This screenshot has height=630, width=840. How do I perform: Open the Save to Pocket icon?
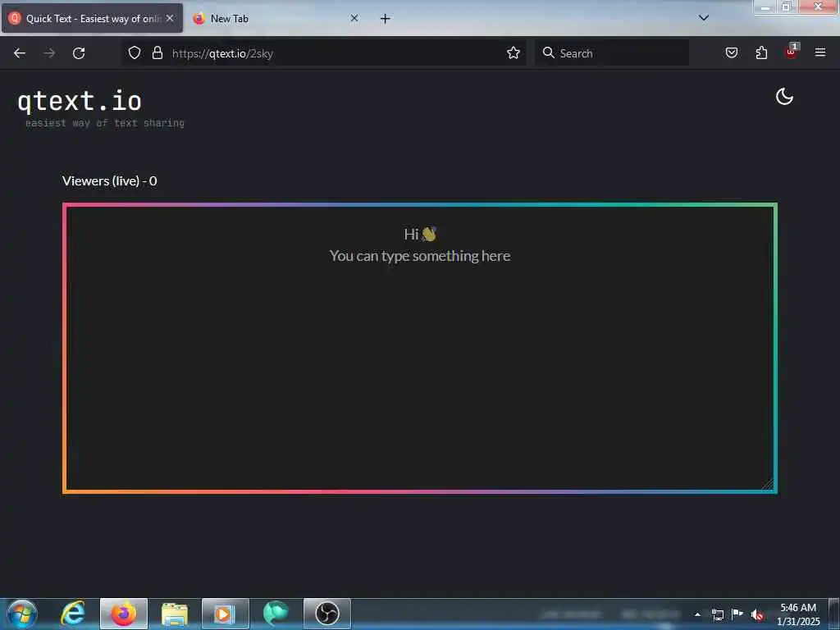pyautogui.click(x=732, y=52)
